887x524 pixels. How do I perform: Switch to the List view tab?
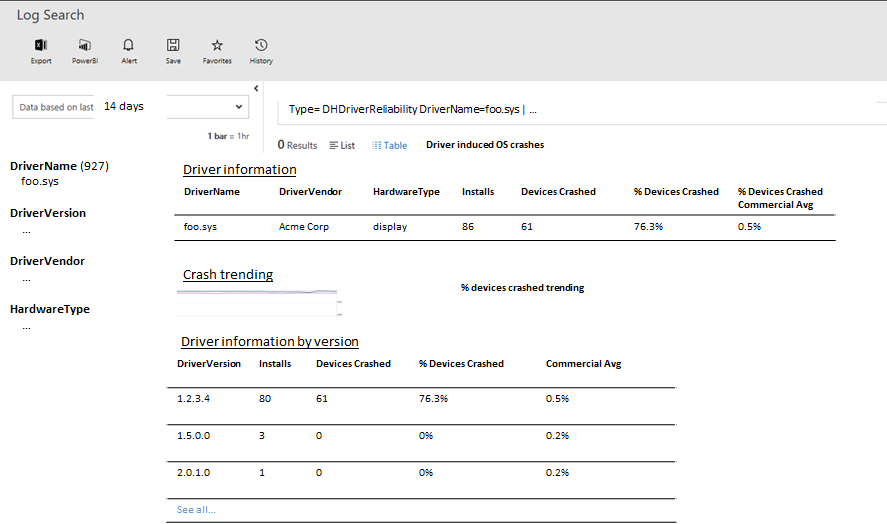pos(342,145)
